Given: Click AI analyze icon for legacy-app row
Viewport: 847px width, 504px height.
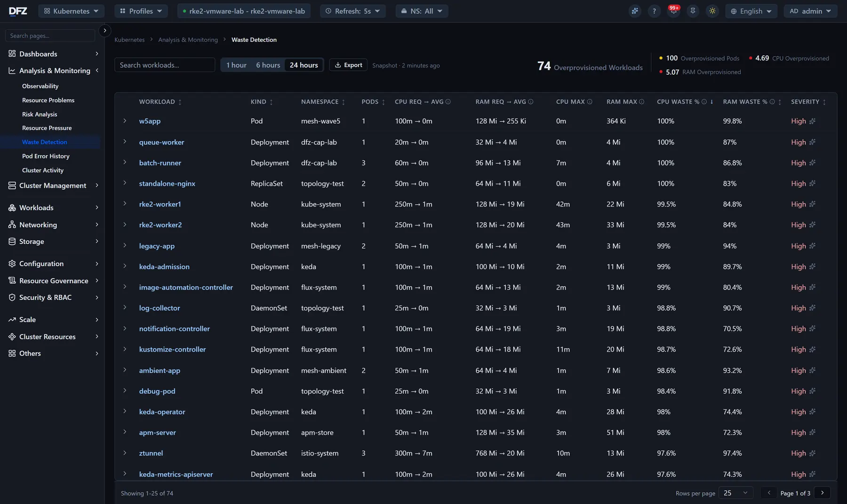Looking at the screenshot, I should [x=812, y=246].
